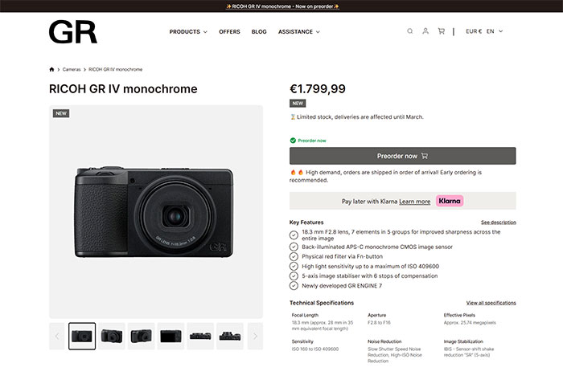Show previous thumbnails with left arrow

[x=57, y=336]
